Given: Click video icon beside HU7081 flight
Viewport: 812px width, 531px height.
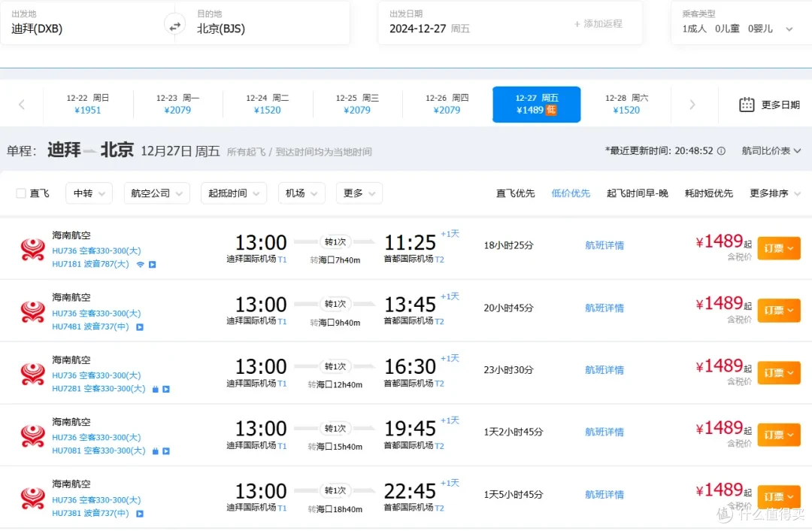Looking at the screenshot, I should click(x=166, y=451).
